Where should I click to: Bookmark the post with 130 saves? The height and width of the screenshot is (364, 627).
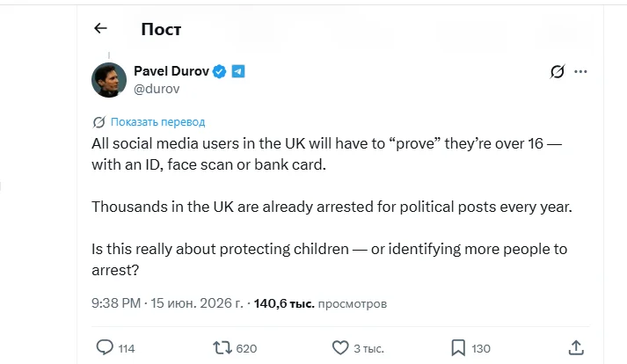458,348
